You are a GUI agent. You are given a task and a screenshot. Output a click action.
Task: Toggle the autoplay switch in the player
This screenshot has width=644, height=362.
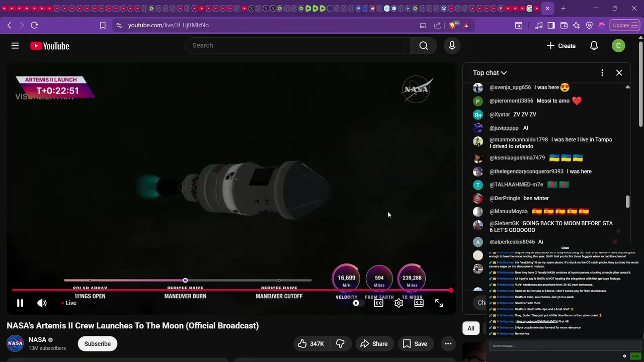point(356,303)
